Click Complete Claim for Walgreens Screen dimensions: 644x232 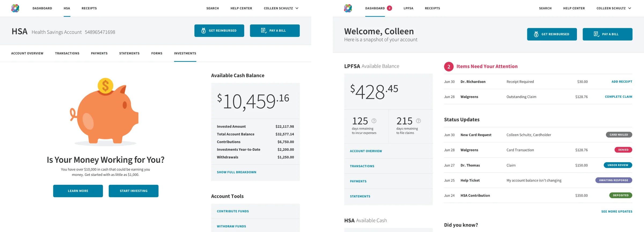coord(618,97)
